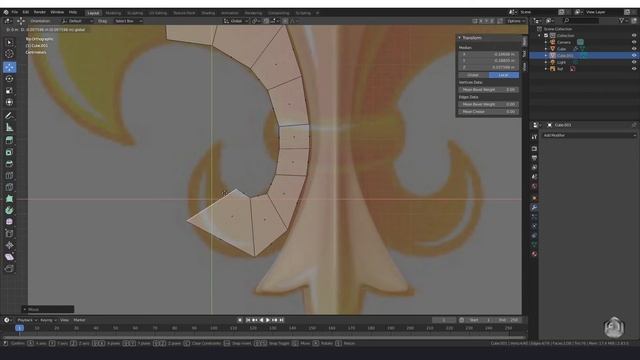Collapse the Transform panel

[x=460, y=38]
